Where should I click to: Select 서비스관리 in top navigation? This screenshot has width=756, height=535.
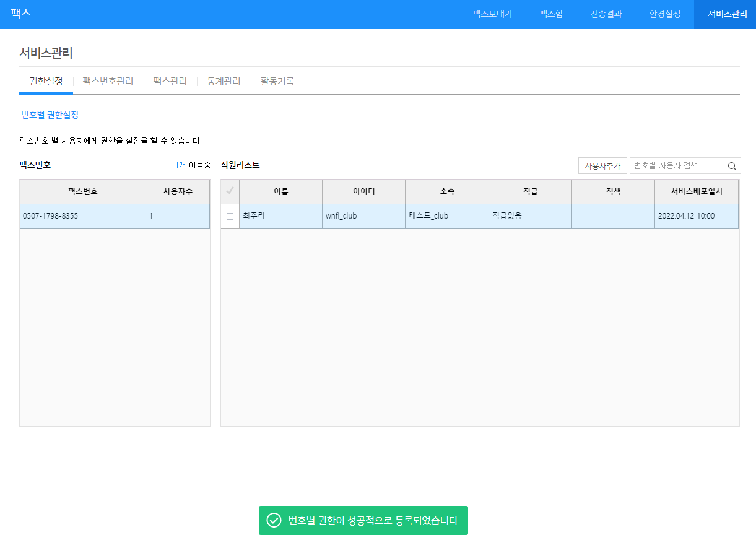pos(727,14)
